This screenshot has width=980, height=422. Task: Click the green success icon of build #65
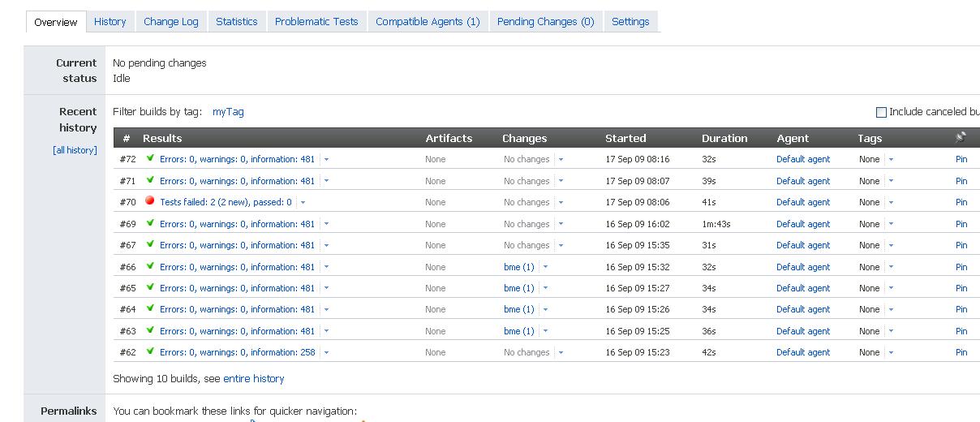(150, 287)
